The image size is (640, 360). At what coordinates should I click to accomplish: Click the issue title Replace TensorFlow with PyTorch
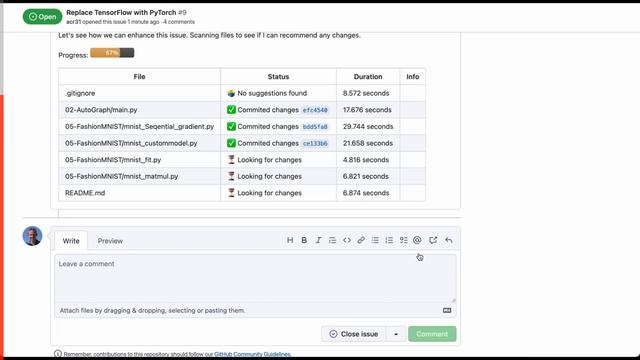[x=121, y=13]
